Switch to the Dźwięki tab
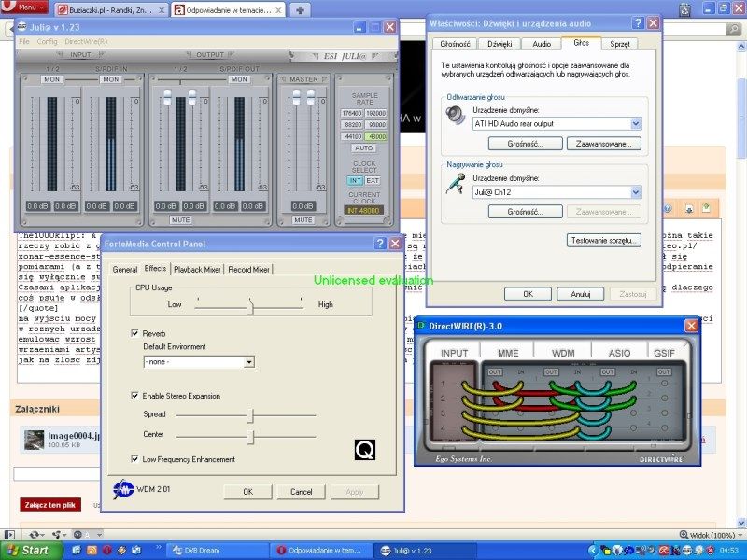The width and height of the screenshot is (747, 560). (500, 44)
